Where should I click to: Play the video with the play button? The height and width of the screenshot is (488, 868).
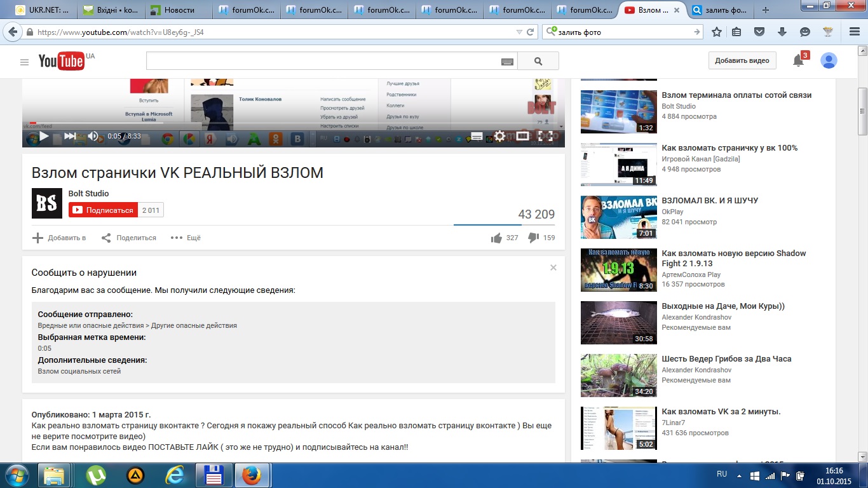point(44,136)
